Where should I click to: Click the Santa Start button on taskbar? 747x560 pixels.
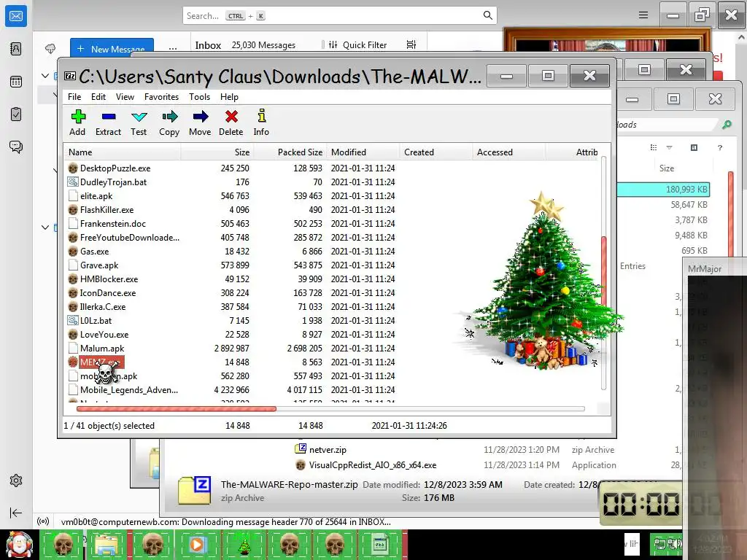tap(20, 545)
